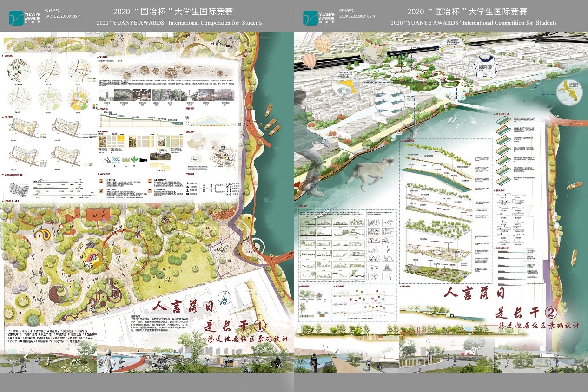Image resolution: width=588 pixels, height=392 pixels.
Task: Click the pagoda tower photo thumbnail
Action: [106, 95]
